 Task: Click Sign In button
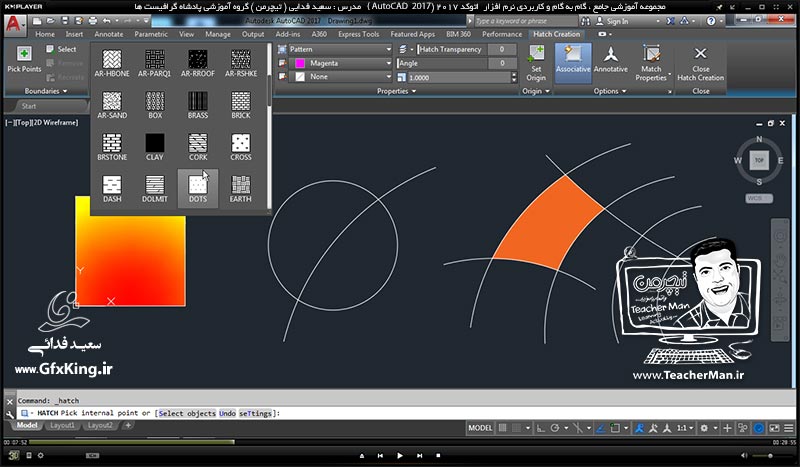[612, 21]
